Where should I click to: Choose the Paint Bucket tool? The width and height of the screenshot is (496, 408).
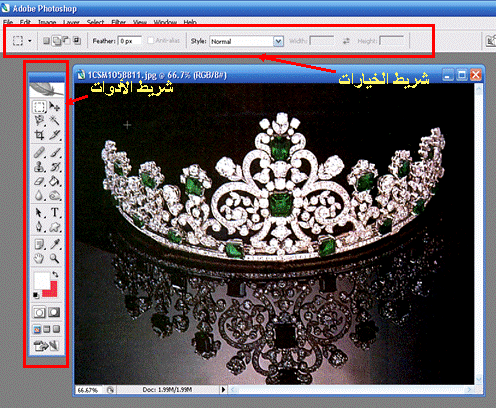(54, 181)
